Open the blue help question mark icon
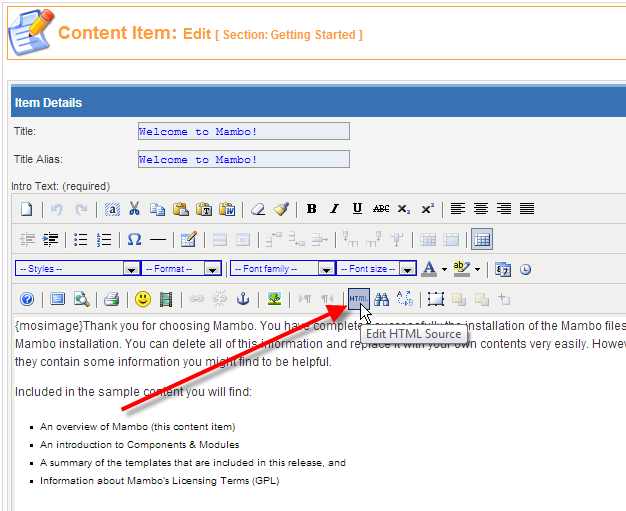Image resolution: width=626 pixels, height=511 pixels. pos(27,298)
